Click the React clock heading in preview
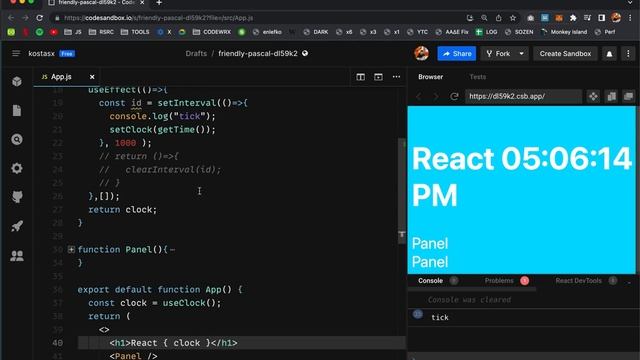The image size is (640, 360). pos(521,176)
